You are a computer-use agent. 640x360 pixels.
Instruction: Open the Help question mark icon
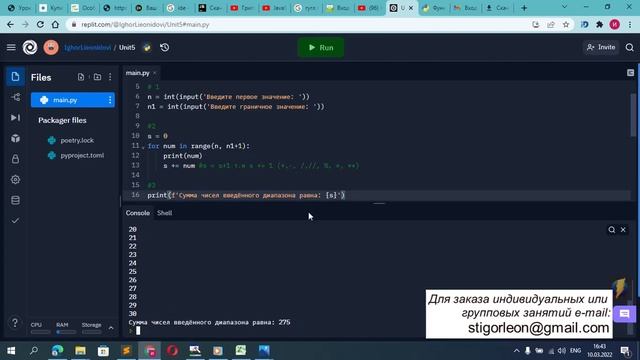tap(15, 323)
